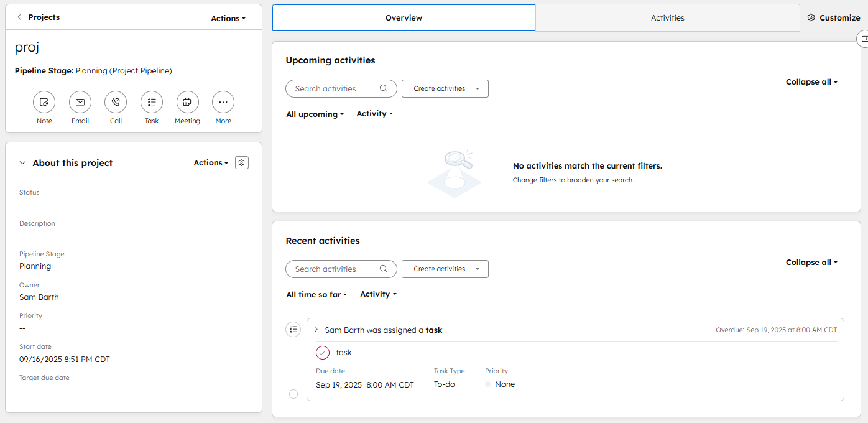868x423 pixels.
Task: Open the More actions ellipsis icon
Action: (223, 102)
